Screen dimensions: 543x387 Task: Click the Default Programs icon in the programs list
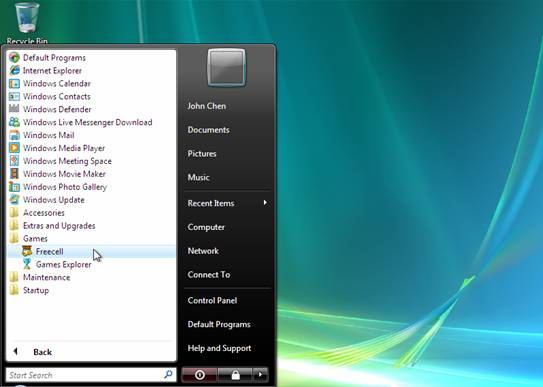point(14,57)
